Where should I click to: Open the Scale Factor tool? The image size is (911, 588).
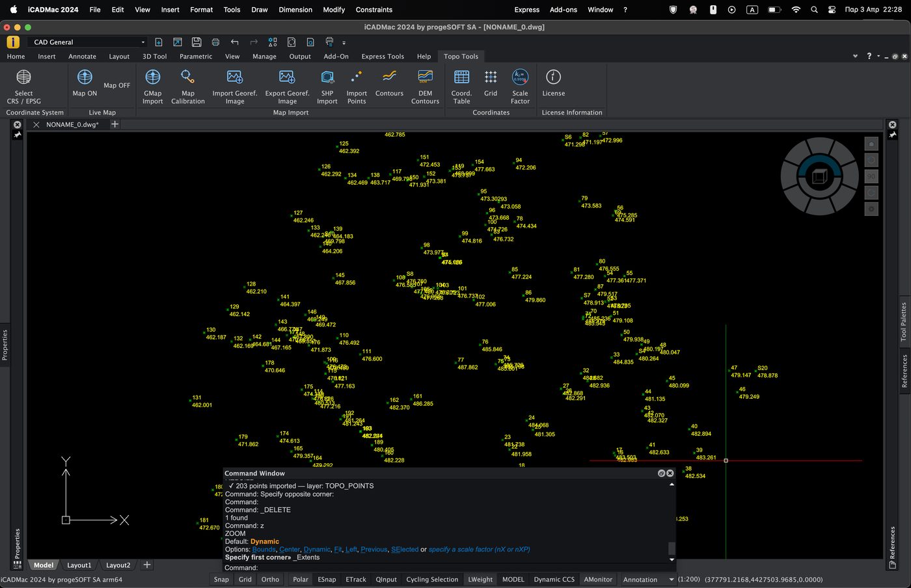(520, 86)
